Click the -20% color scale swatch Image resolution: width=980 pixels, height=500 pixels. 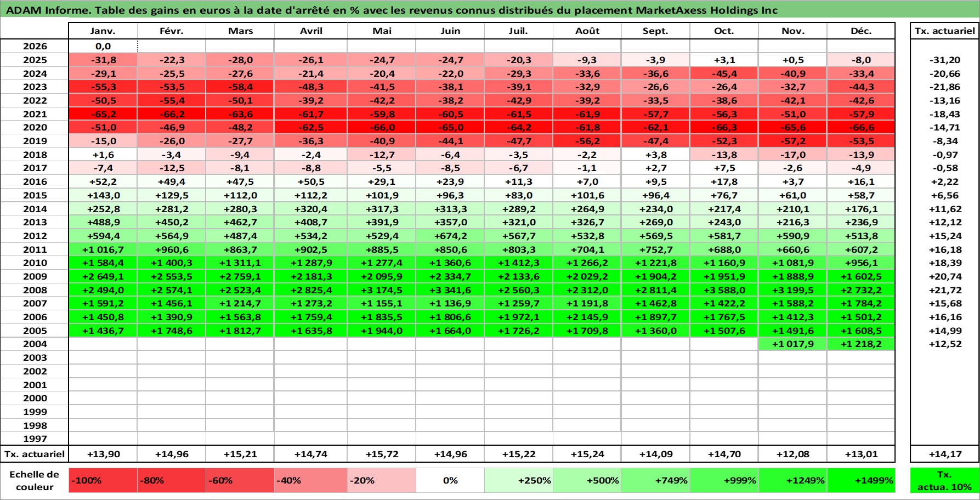click(x=382, y=480)
